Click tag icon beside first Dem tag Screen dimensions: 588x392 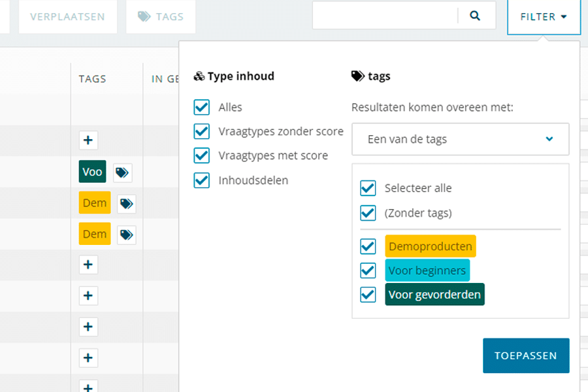pyautogui.click(x=127, y=204)
